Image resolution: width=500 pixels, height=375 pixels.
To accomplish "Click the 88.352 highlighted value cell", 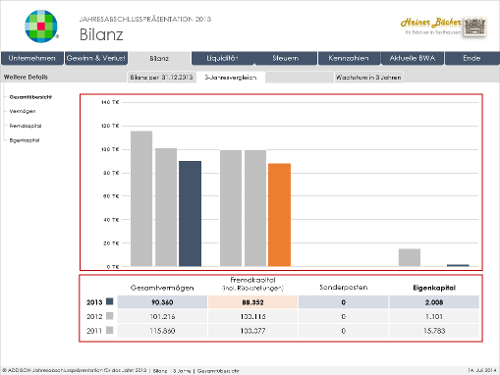I will pos(253,302).
